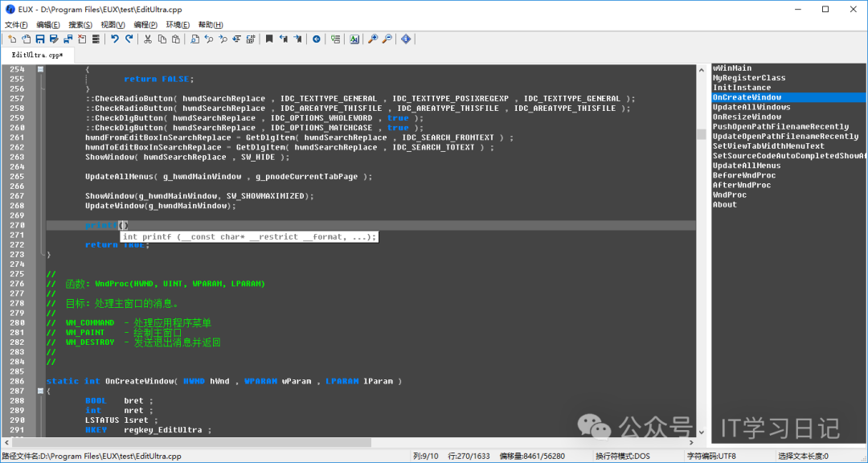Undo the last edit via toolbar

[x=115, y=39]
